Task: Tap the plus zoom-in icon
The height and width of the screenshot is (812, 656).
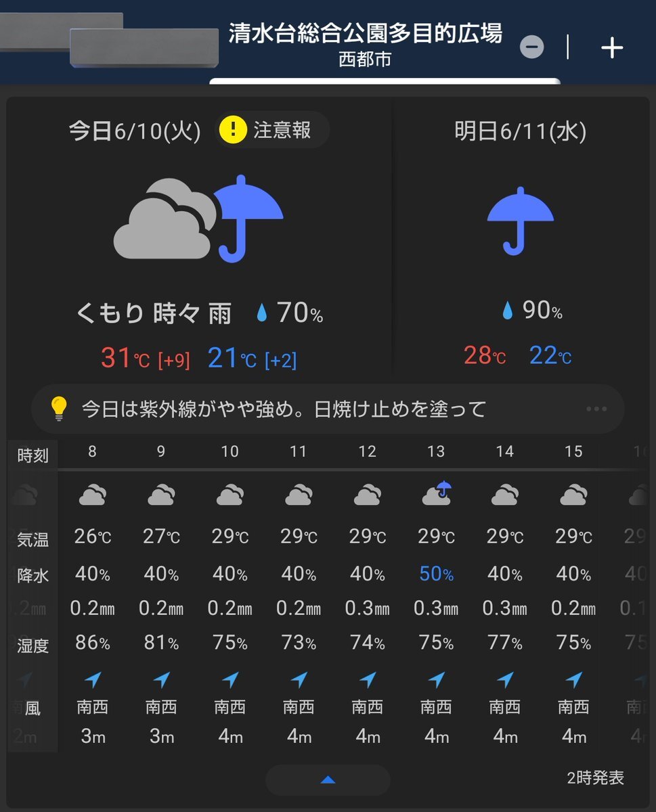Action: (612, 47)
